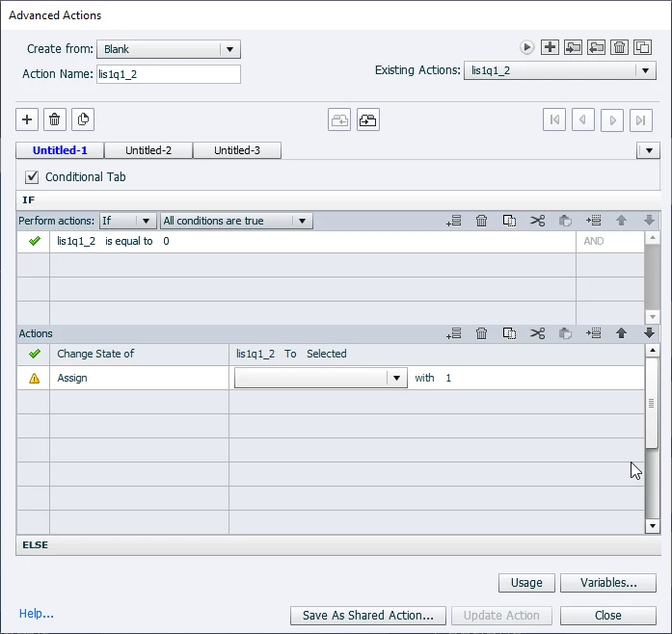Click Save As Shared Action button
This screenshot has height=634, width=672.
pyautogui.click(x=368, y=616)
